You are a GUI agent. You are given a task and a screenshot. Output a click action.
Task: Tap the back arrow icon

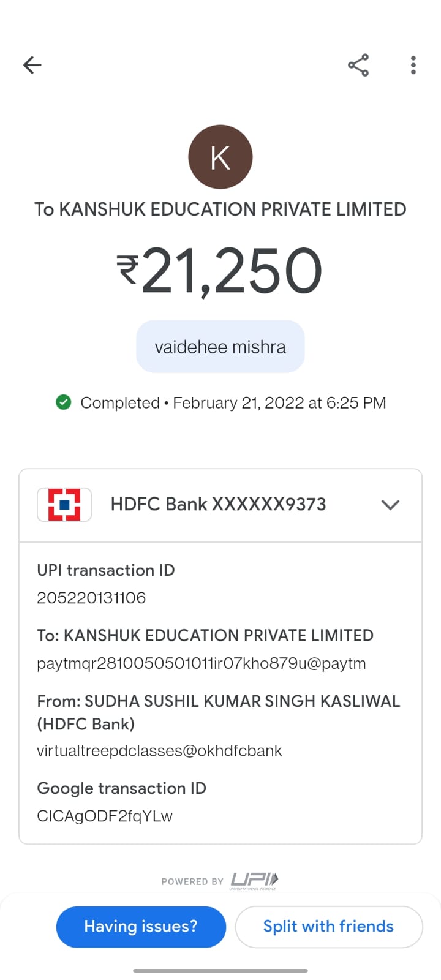click(x=32, y=65)
